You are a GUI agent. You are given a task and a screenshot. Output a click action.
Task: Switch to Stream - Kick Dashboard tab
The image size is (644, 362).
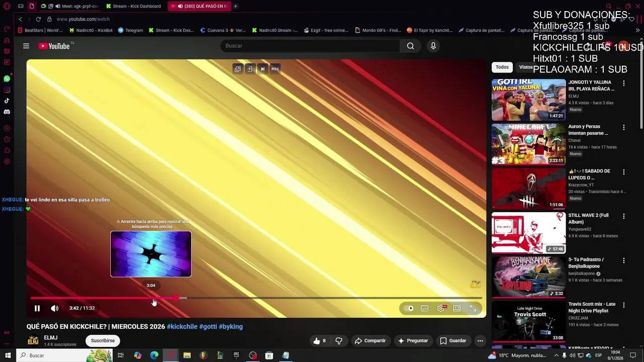[134, 6]
